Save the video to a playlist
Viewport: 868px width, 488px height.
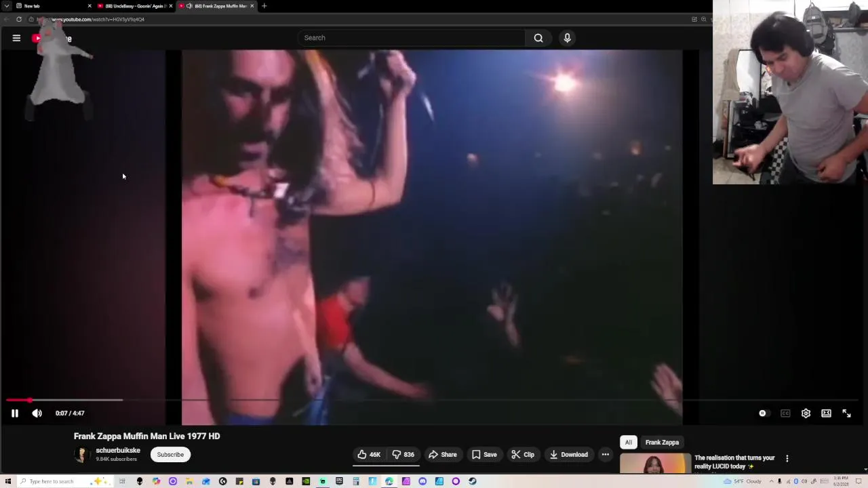click(484, 455)
